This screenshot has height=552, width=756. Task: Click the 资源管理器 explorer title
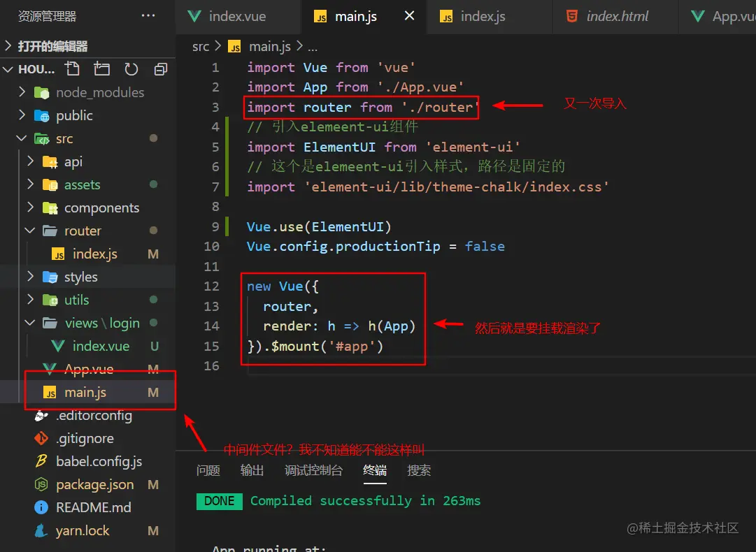[x=48, y=16]
